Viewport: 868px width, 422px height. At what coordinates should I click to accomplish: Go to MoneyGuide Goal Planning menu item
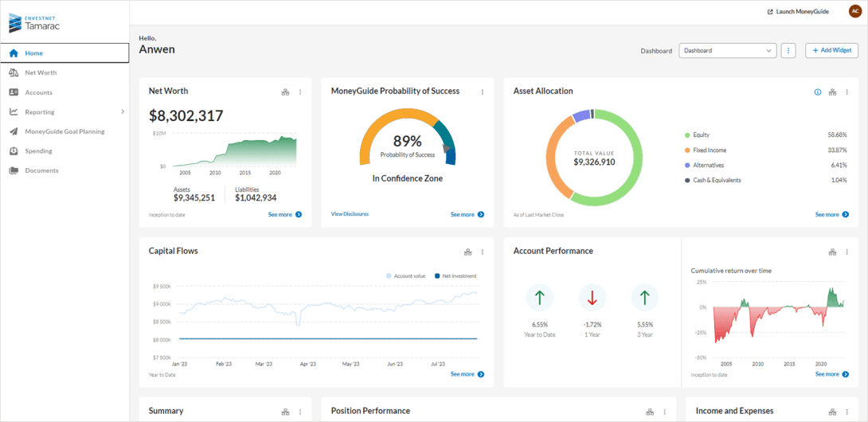(65, 131)
